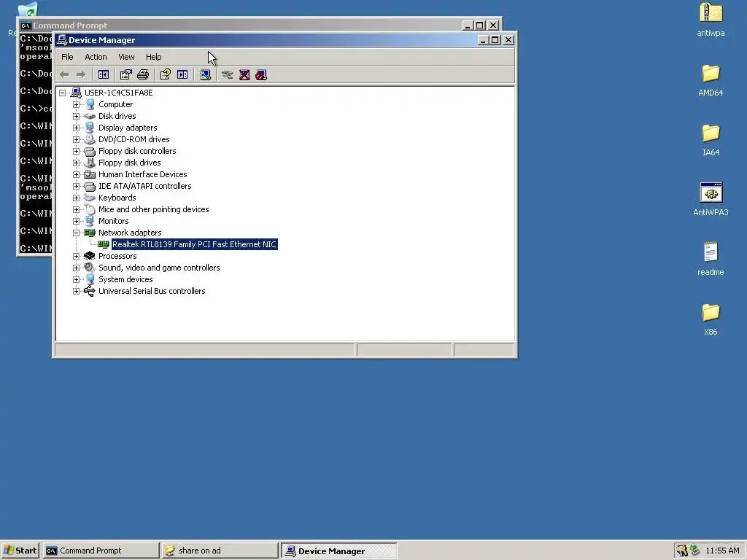Click the Disable device toolbar icon

click(261, 75)
